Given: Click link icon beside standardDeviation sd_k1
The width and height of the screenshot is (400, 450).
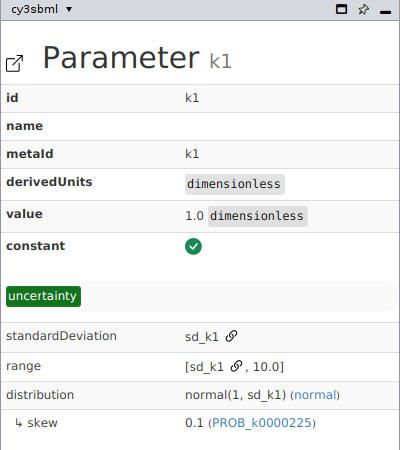Looking at the screenshot, I should coord(231,336).
